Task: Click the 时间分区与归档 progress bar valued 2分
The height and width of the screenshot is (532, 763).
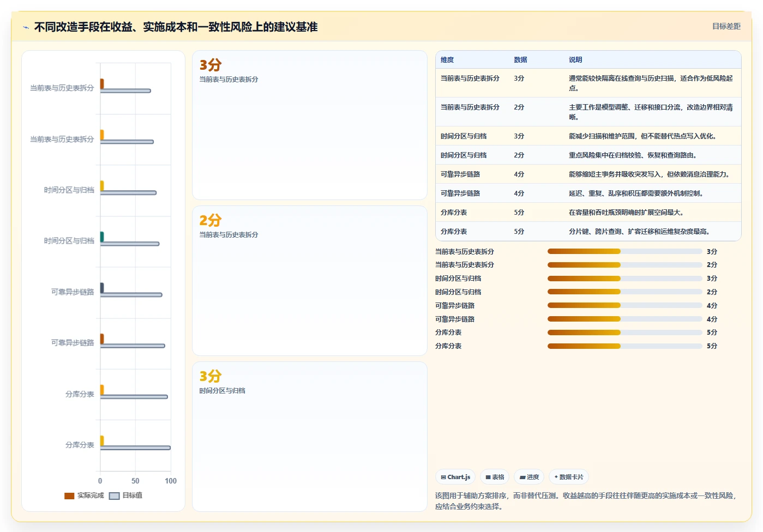Action: [x=625, y=292]
